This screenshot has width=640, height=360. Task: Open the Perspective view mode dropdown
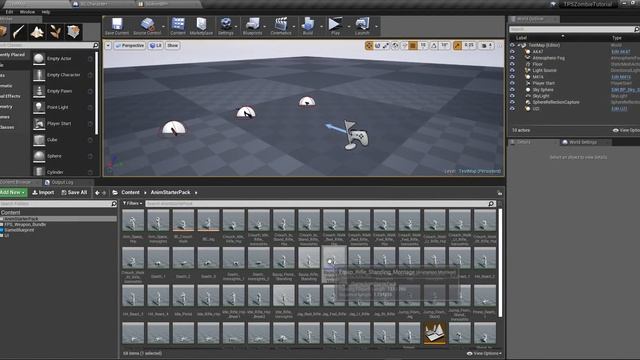click(129, 46)
